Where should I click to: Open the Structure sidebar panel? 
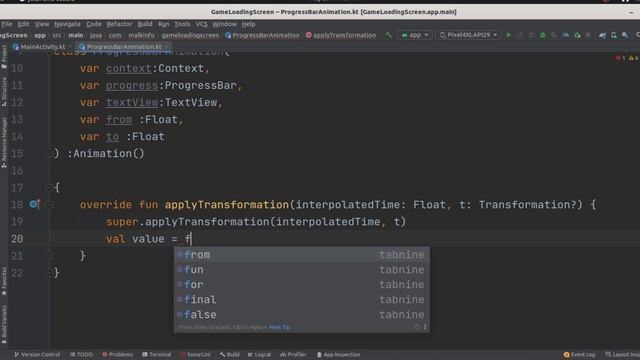tap(4, 92)
